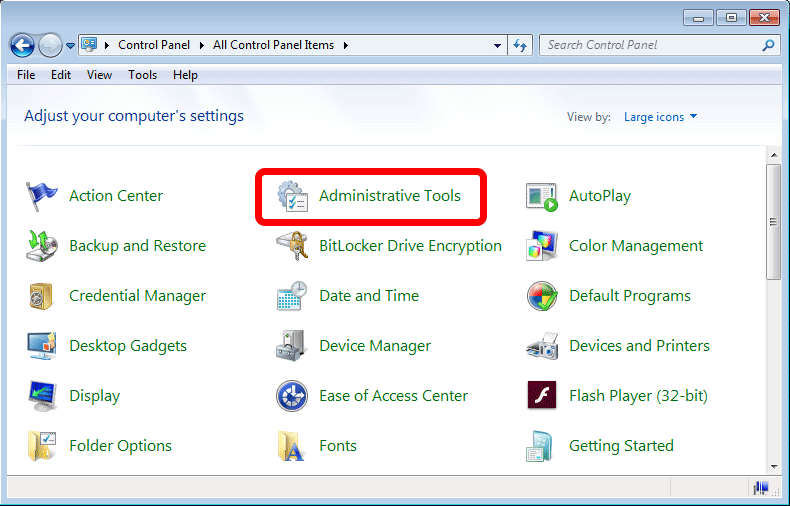This screenshot has height=506, width=790.
Task: Open the recent pages dropdown arrow
Action: coord(71,46)
